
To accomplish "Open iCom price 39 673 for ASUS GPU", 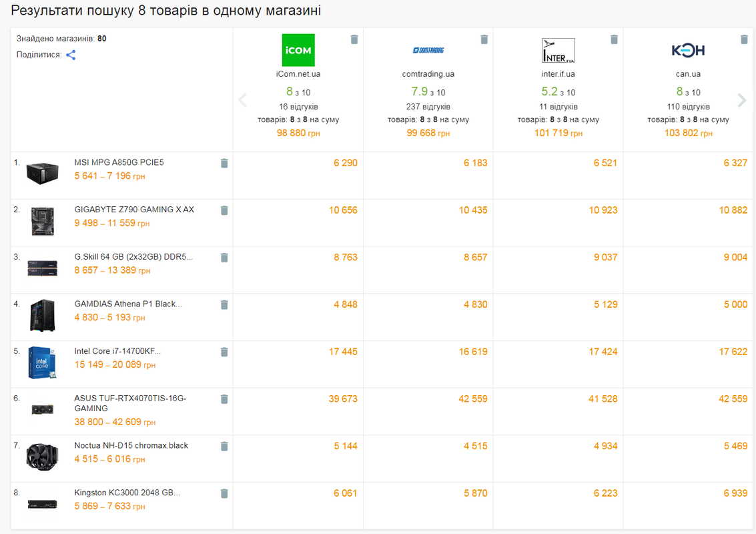I will [343, 399].
